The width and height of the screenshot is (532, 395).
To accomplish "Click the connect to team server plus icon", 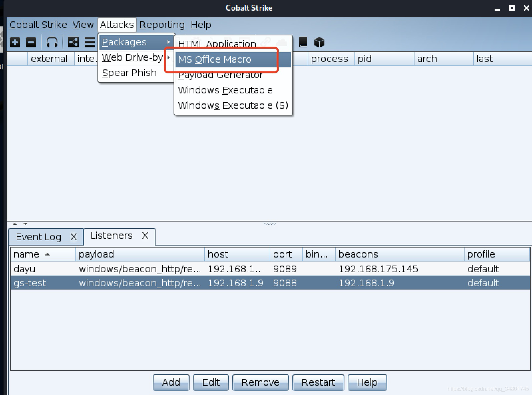I will (x=15, y=42).
